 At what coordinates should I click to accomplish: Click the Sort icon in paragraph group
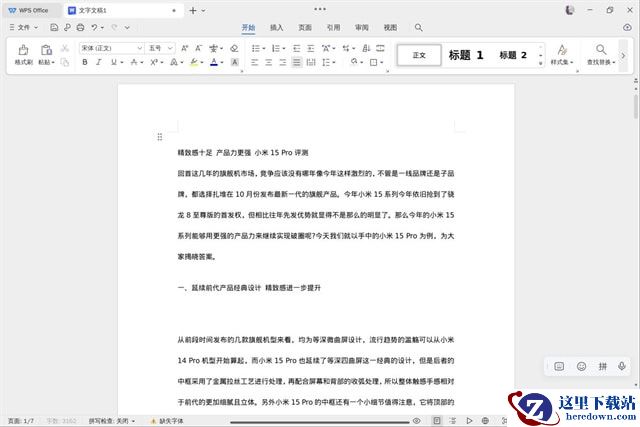click(x=366, y=48)
